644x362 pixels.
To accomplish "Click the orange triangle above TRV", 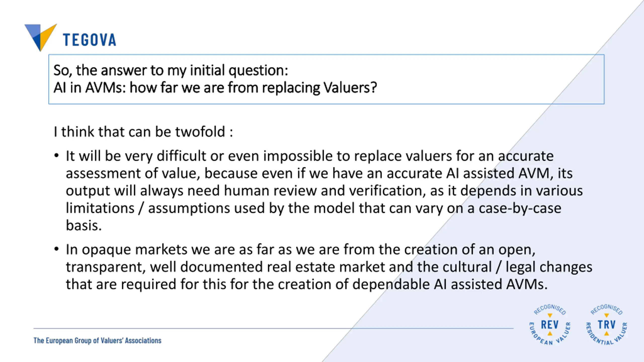I will click(x=607, y=315).
